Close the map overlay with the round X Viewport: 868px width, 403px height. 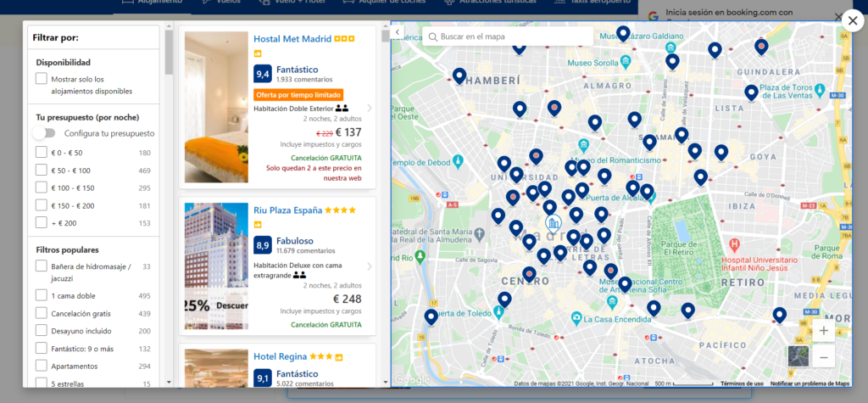tap(853, 21)
